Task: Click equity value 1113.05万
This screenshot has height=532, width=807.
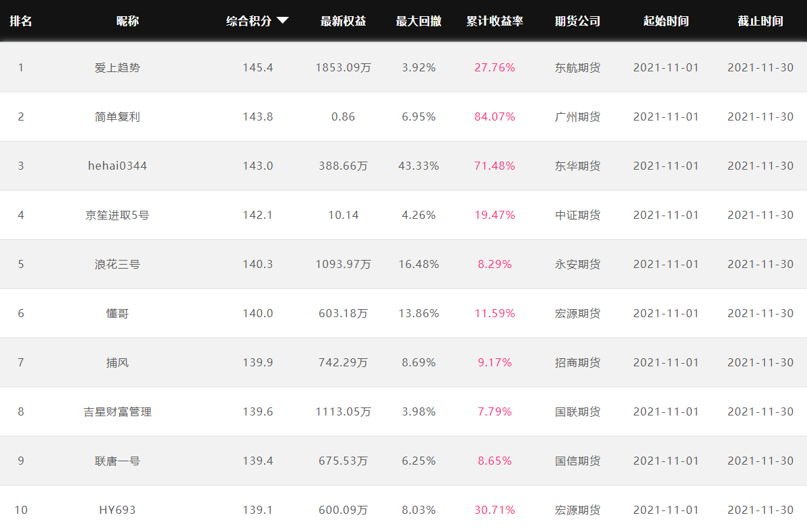Action: click(344, 411)
